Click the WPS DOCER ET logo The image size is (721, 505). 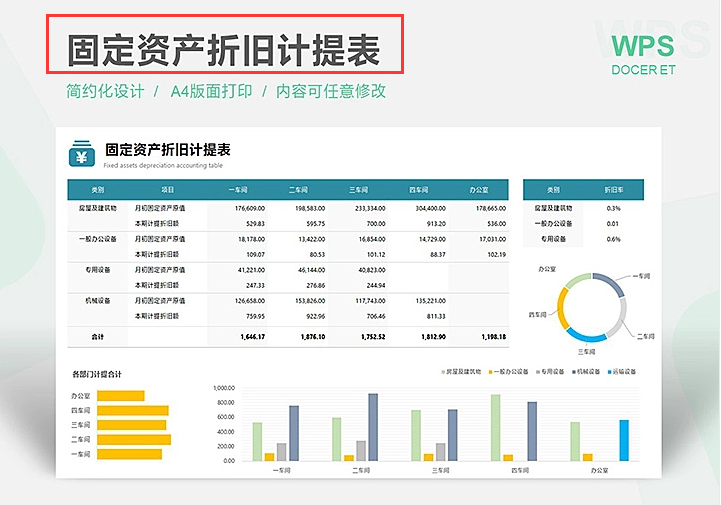[x=643, y=54]
